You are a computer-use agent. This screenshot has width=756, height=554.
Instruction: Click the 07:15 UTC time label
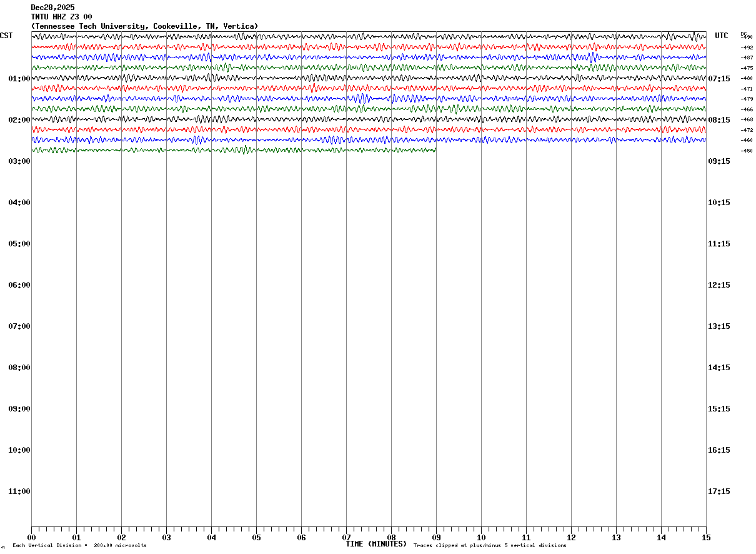(719, 79)
